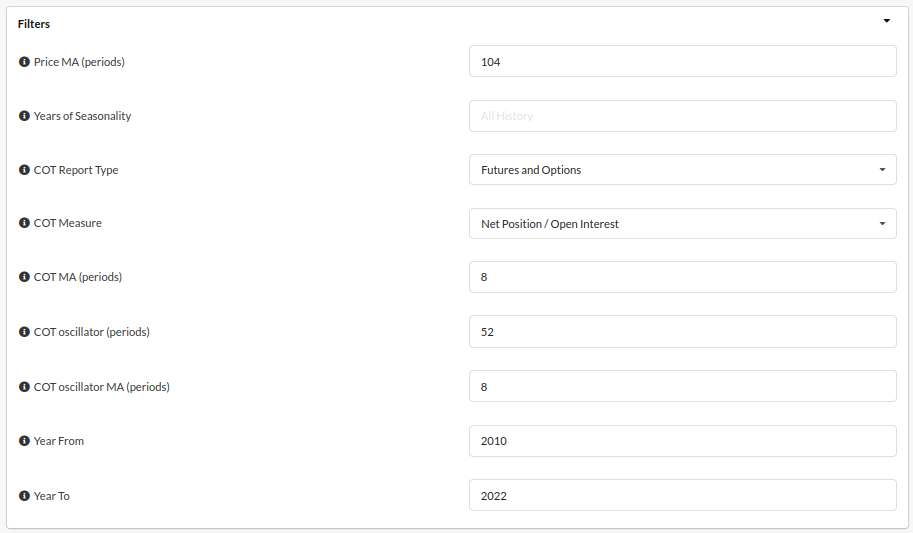This screenshot has width=913, height=533.
Task: Focus the Price MA periods field
Action: point(682,61)
